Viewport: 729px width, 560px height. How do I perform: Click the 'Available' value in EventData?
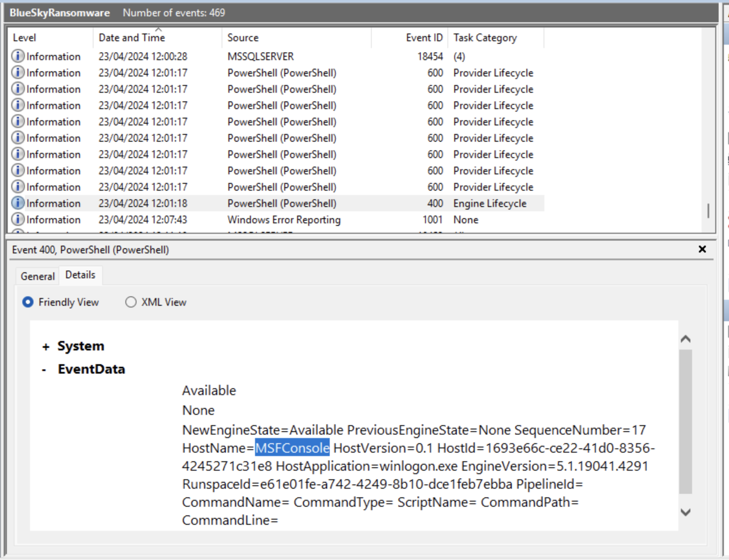[x=209, y=390]
